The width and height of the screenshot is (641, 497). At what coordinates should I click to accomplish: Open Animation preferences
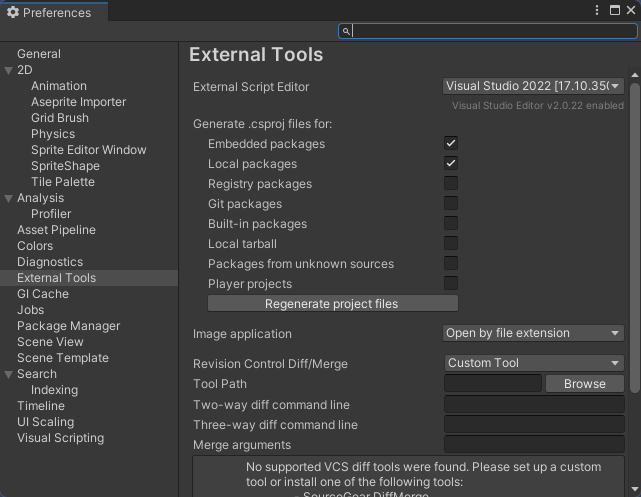click(x=59, y=86)
